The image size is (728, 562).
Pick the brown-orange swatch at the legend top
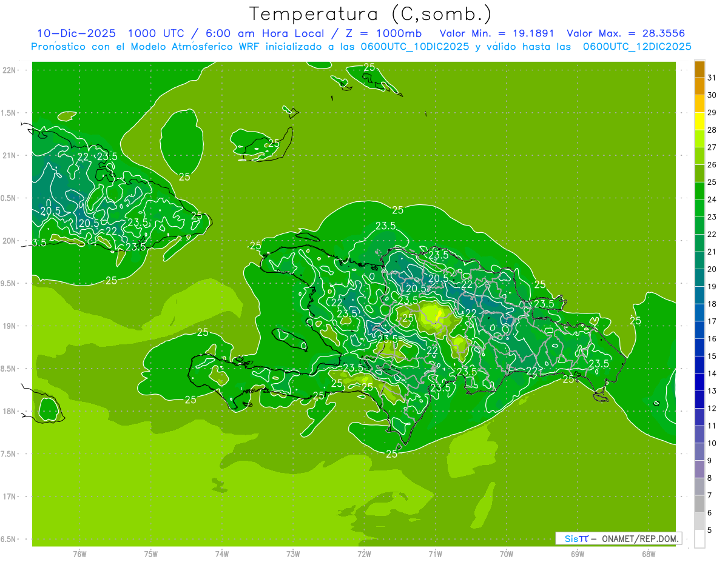pyautogui.click(x=699, y=69)
